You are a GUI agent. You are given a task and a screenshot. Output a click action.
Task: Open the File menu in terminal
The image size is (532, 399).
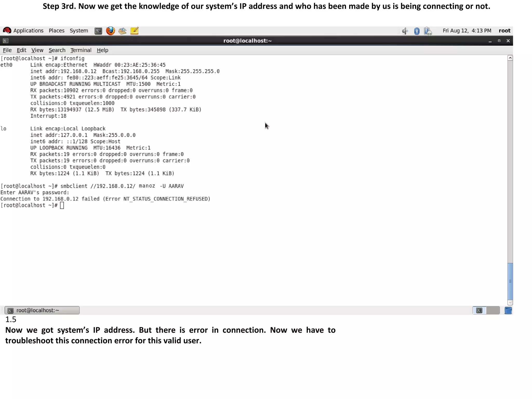click(7, 50)
